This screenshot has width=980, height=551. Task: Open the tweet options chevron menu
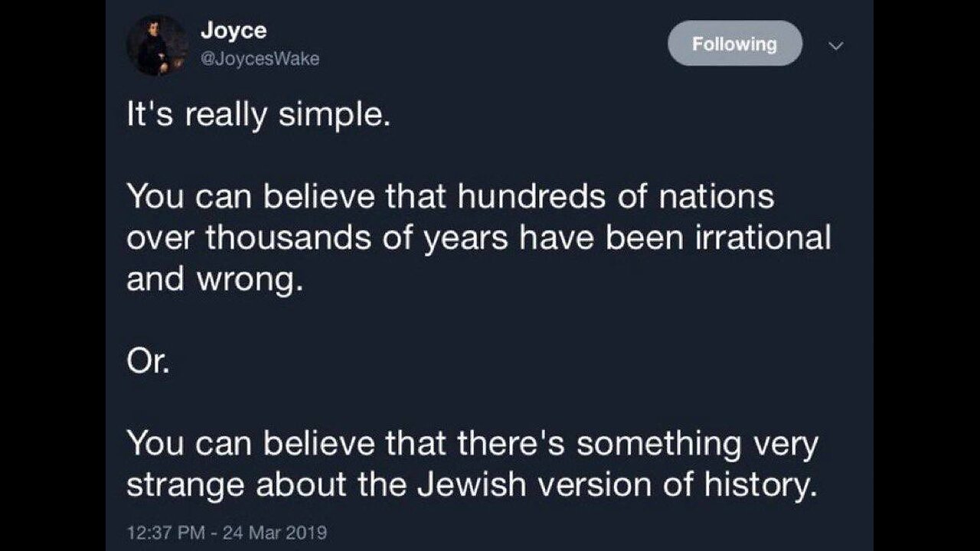pyautogui.click(x=836, y=46)
